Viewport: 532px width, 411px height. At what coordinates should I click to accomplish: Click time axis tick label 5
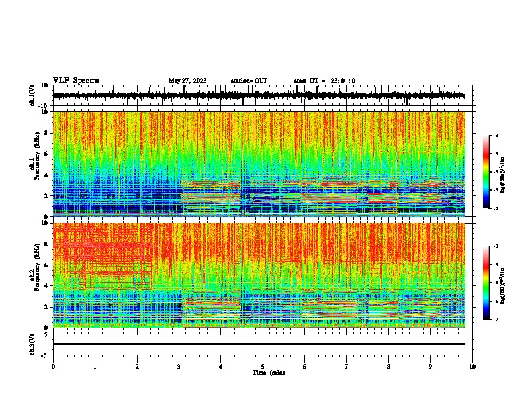(x=263, y=367)
